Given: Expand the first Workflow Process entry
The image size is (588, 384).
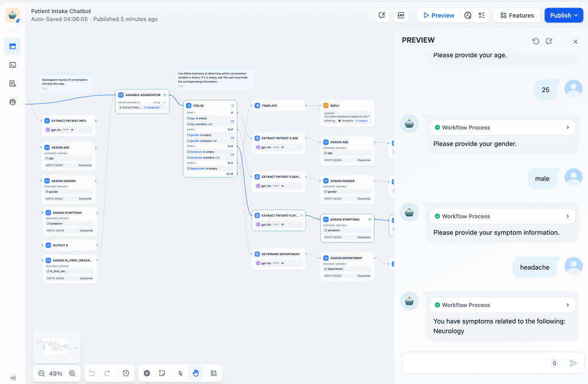Looking at the screenshot, I should (502, 127).
